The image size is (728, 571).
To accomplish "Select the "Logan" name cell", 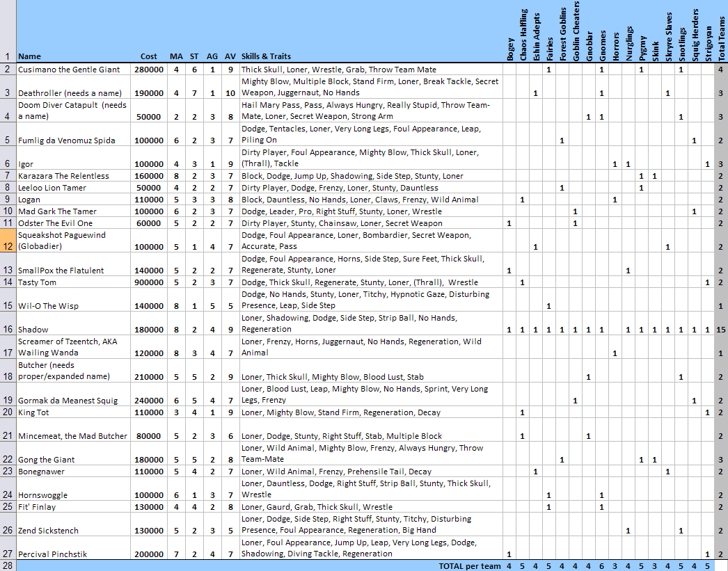I will click(x=73, y=200).
